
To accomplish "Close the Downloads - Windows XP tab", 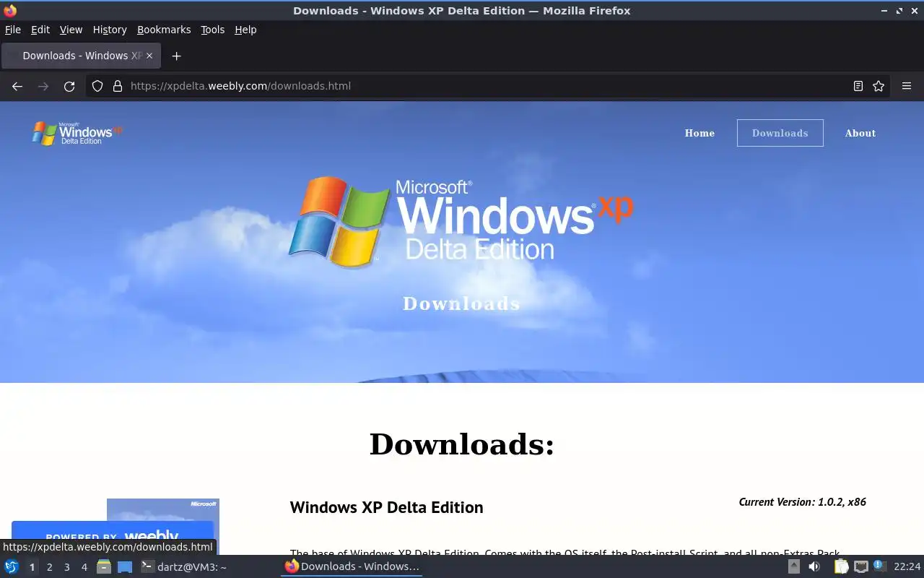I will coord(149,56).
